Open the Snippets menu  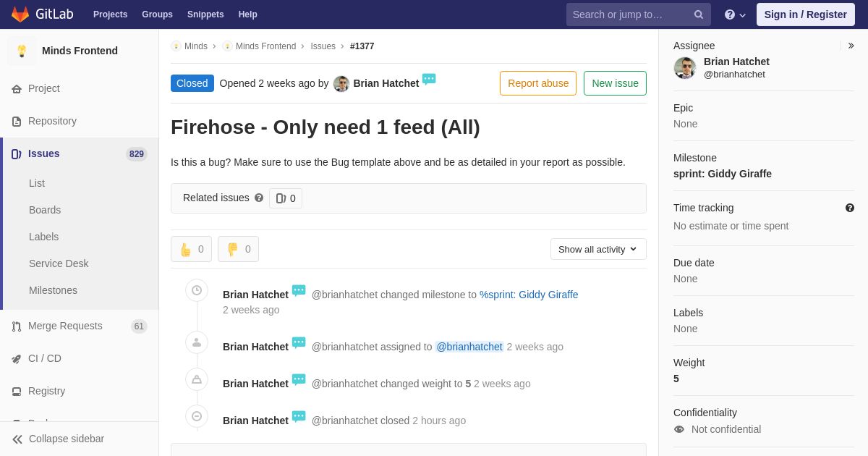pos(205,14)
